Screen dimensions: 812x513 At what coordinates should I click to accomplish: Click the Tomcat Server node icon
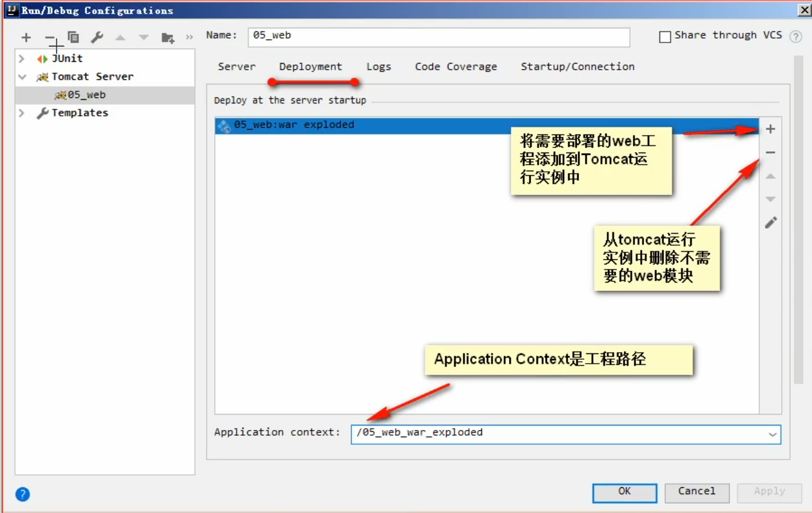[42, 77]
